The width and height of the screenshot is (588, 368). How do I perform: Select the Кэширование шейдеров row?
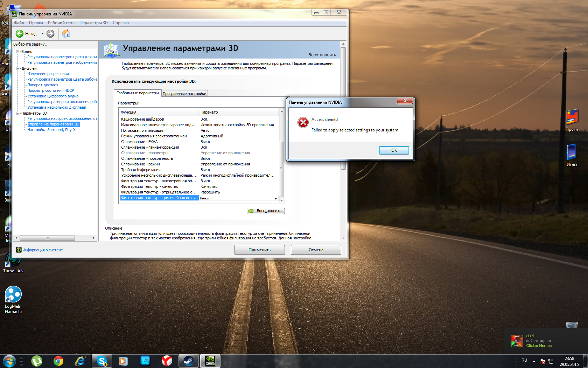[199, 119]
